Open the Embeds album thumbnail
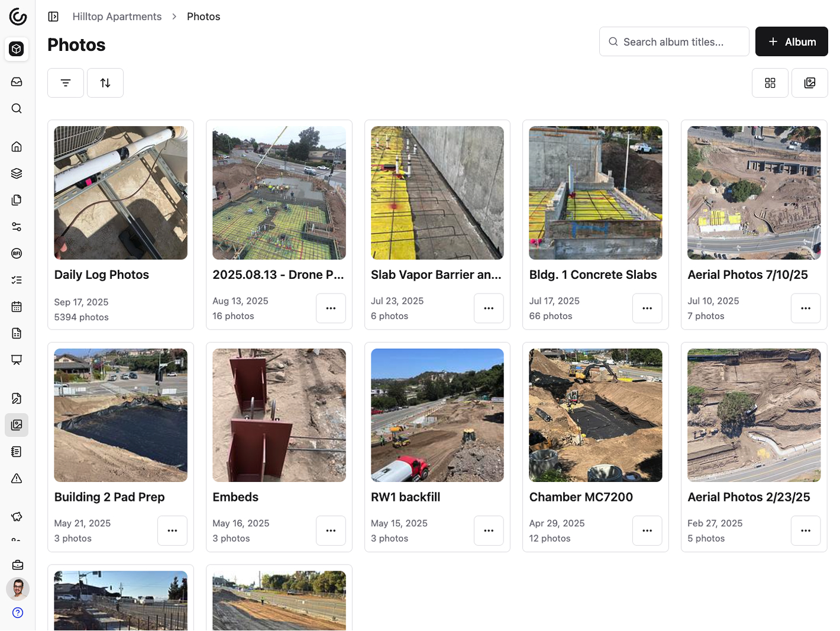The image size is (840, 631). 279,416
